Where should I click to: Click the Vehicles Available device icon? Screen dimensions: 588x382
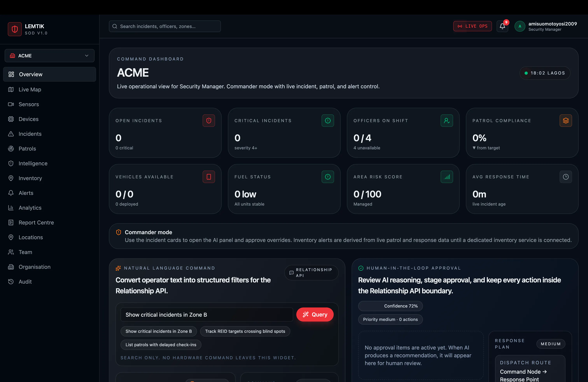(x=209, y=177)
